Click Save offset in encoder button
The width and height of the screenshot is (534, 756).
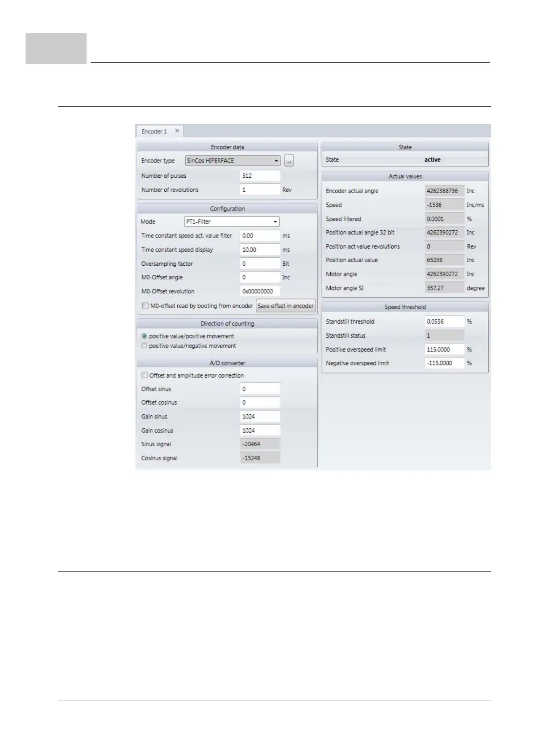(286, 306)
